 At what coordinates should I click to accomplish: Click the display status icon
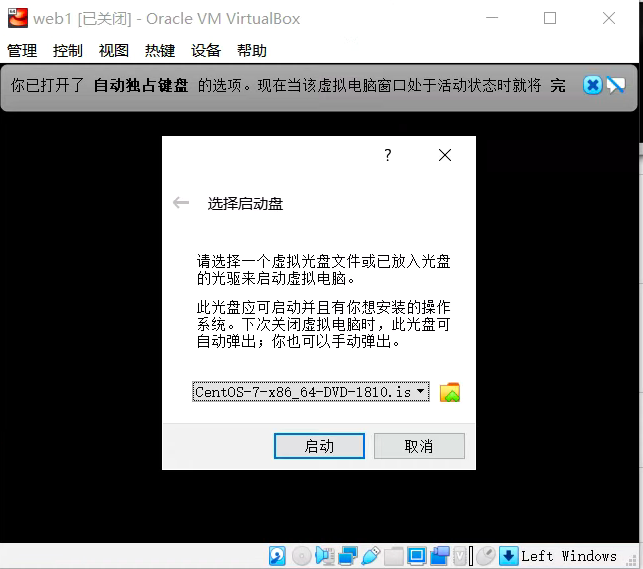pyautogui.click(x=417, y=556)
